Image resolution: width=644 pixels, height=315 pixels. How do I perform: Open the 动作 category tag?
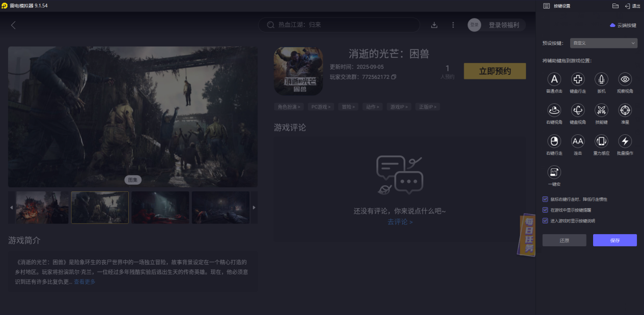tap(373, 107)
